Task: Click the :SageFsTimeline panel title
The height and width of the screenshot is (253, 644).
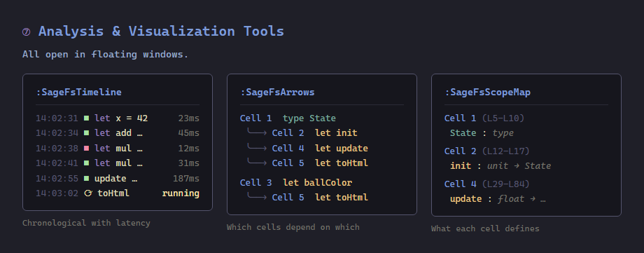Action: [x=78, y=92]
